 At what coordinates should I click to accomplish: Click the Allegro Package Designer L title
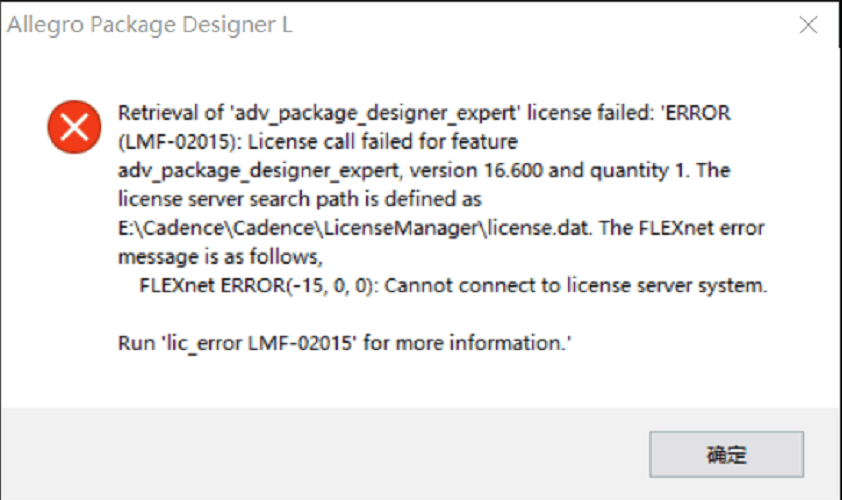[150, 25]
